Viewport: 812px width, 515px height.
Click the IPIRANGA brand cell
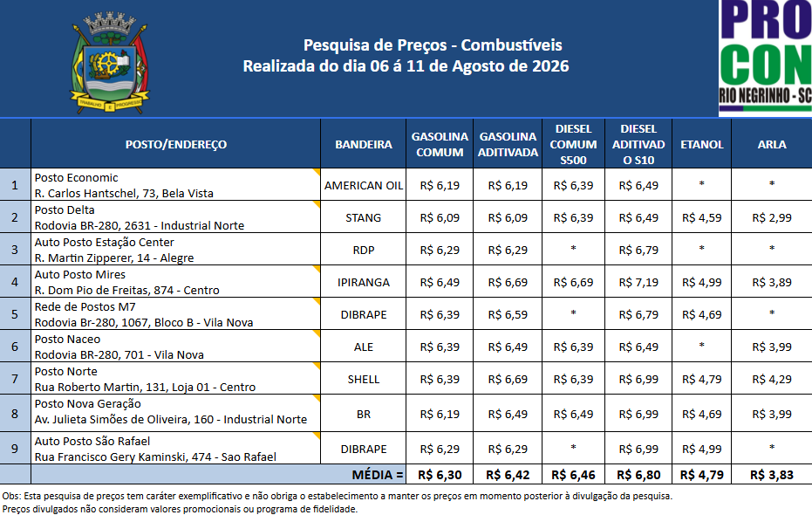click(x=364, y=282)
